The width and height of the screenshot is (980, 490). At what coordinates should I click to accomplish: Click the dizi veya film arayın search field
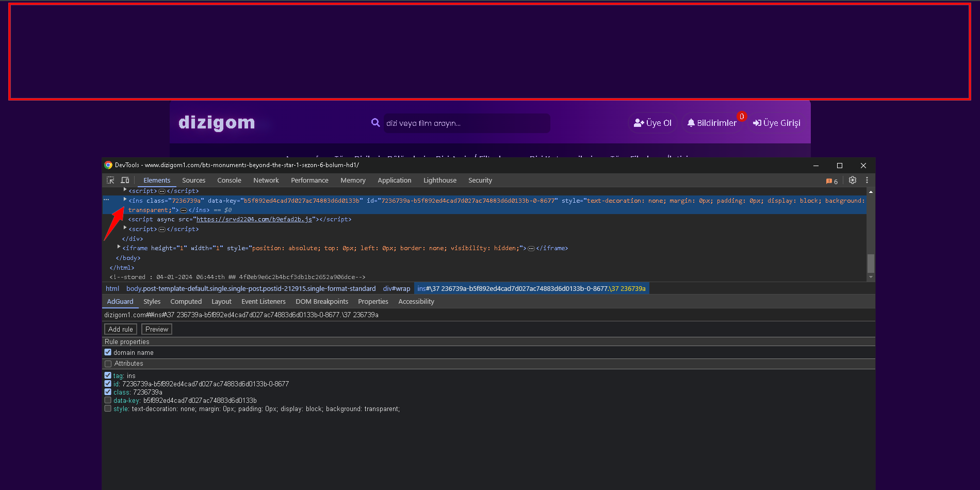[464, 123]
